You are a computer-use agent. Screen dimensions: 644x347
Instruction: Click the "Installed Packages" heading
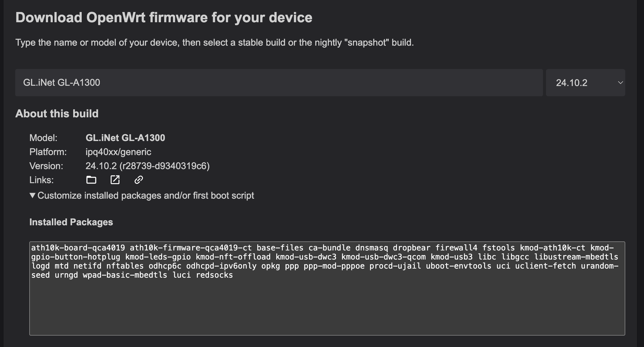click(71, 222)
